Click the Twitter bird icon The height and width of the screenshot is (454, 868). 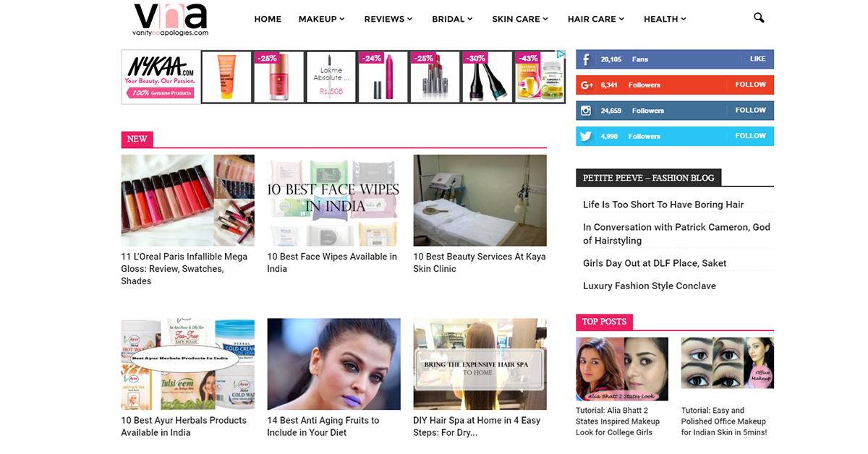point(586,136)
